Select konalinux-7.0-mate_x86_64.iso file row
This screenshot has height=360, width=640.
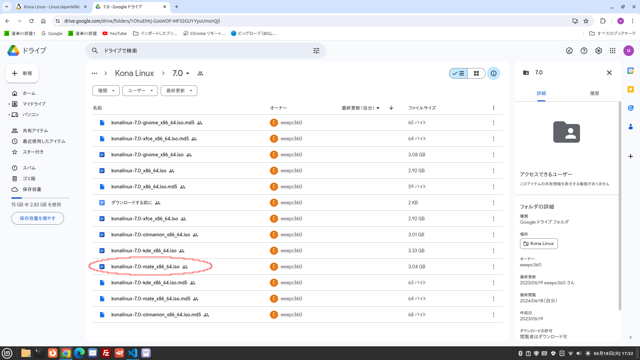pyautogui.click(x=297, y=267)
